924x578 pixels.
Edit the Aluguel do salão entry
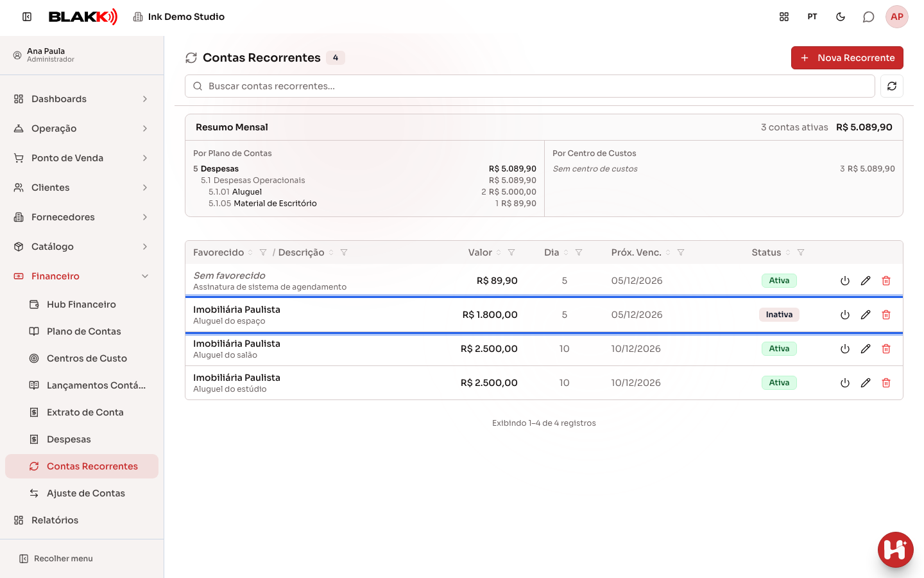[x=866, y=349]
